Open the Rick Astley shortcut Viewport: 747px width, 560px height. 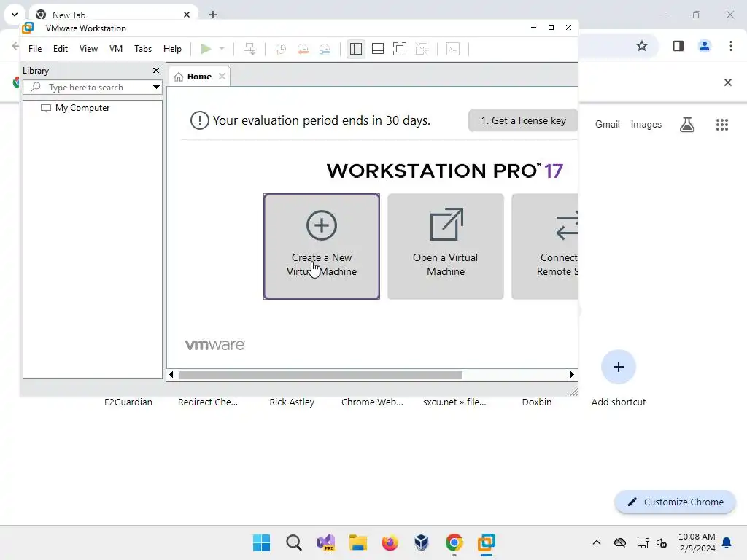[x=292, y=402]
